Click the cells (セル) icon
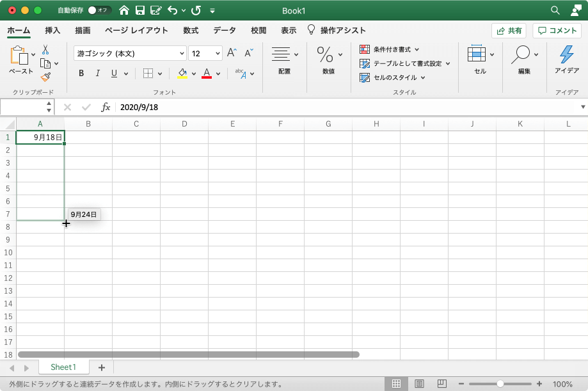Viewport: 588px width, 391px height. tap(477, 53)
